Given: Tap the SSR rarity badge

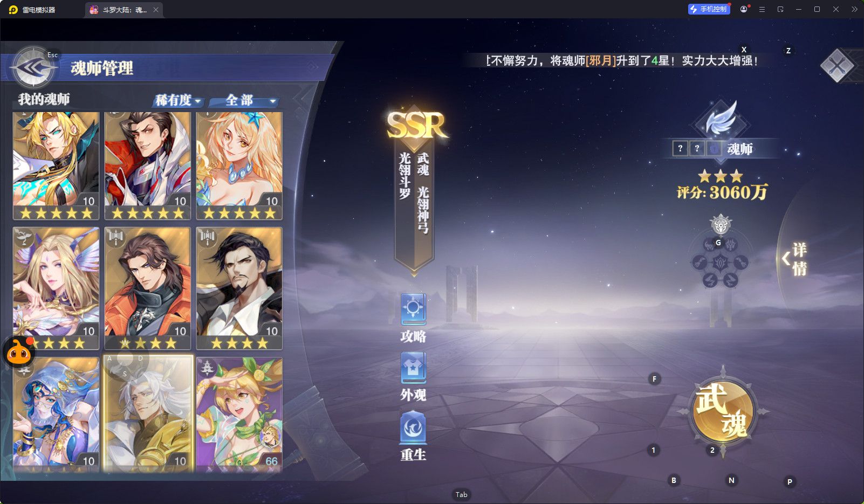Looking at the screenshot, I should 417,125.
